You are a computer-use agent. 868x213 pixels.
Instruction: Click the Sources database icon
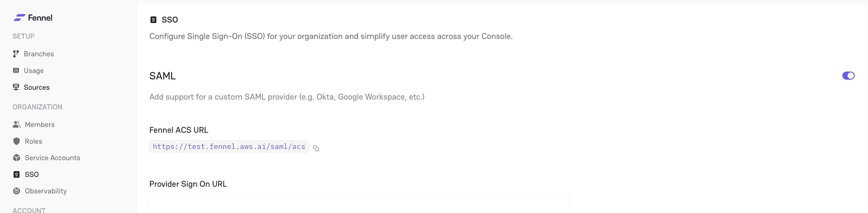click(16, 87)
